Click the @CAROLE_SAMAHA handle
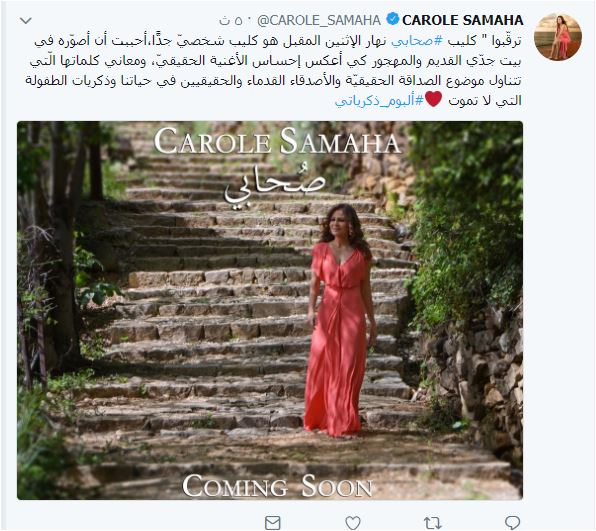This screenshot has height=531, width=596. [319, 20]
